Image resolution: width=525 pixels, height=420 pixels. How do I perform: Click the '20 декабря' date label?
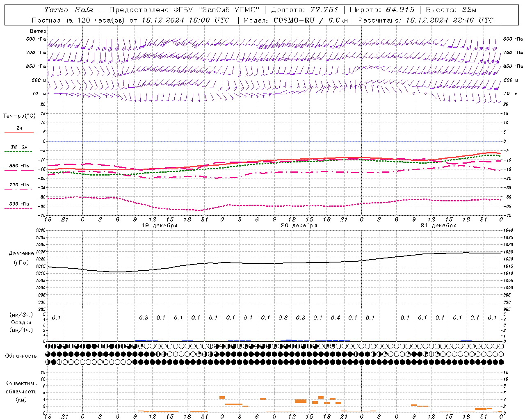coord(299,226)
